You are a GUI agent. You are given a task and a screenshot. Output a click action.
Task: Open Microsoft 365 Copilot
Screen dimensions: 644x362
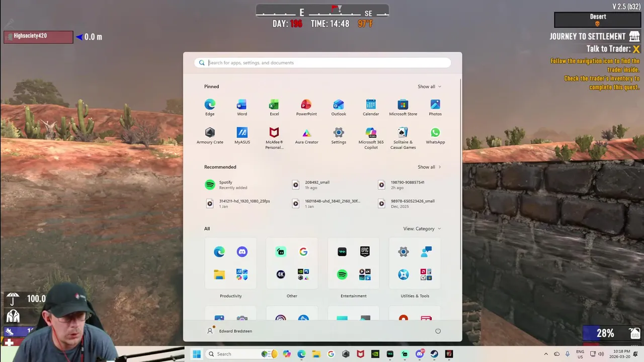point(371,138)
